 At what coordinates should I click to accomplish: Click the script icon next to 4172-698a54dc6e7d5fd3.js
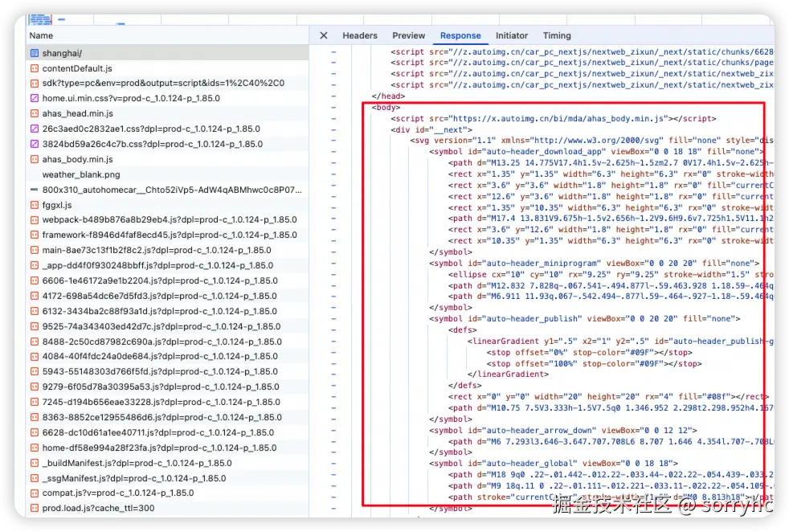(x=35, y=296)
